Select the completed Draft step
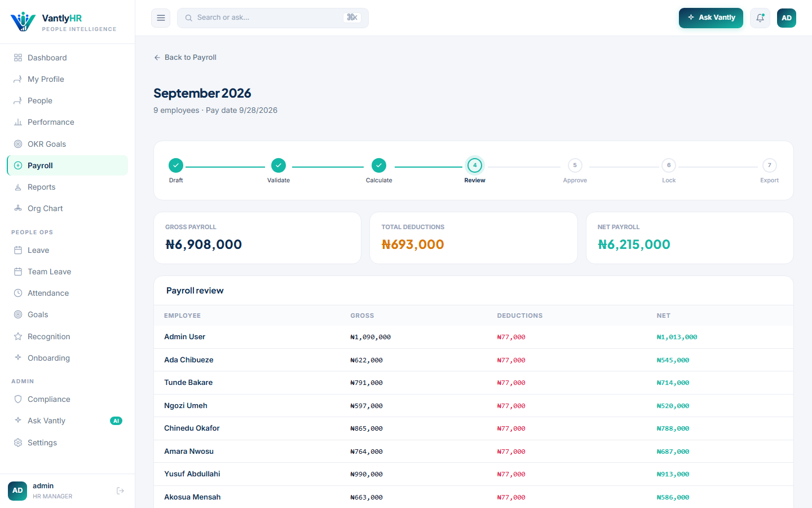 pos(176,165)
